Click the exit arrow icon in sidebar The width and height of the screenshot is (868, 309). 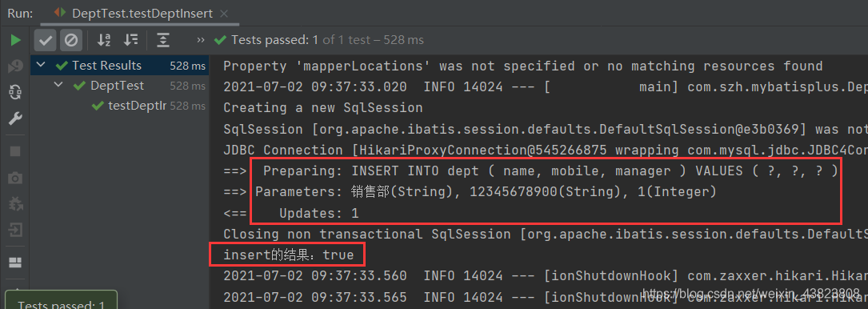point(15,229)
